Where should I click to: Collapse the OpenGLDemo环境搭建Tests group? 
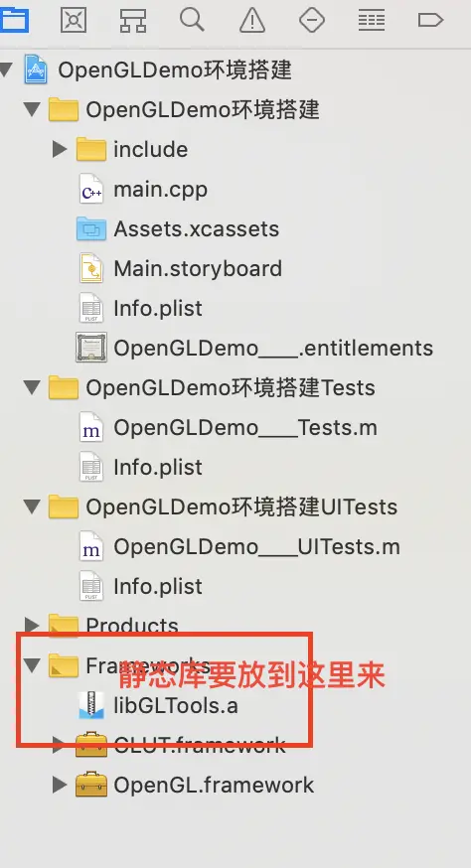point(32,387)
